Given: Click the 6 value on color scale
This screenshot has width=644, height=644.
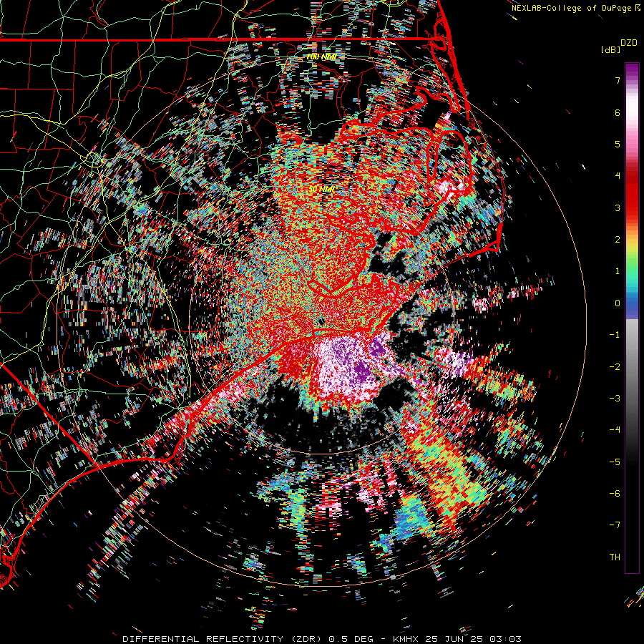Looking at the screenshot, I should coord(618,112).
